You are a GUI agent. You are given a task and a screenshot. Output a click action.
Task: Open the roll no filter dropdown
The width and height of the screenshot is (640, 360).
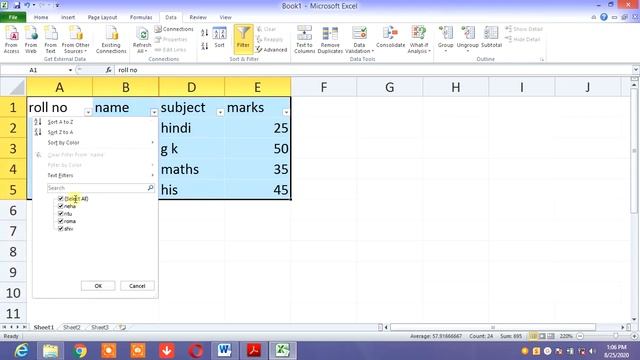88,112
